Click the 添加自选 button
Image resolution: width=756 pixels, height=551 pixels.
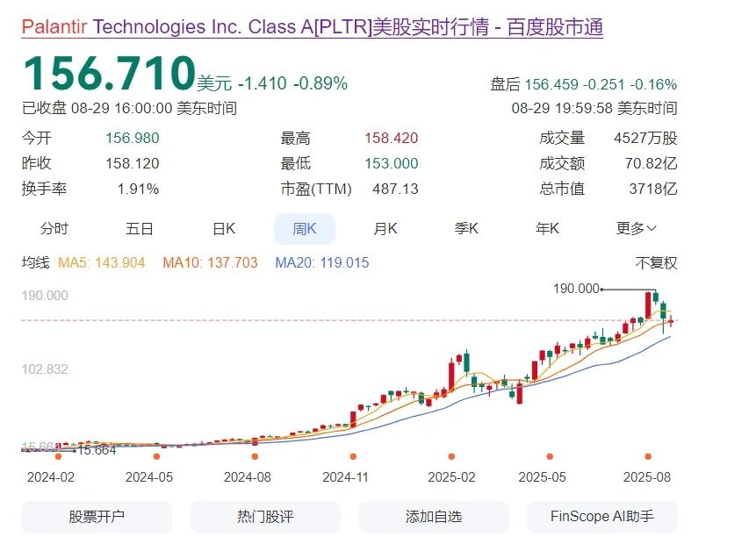[434, 517]
